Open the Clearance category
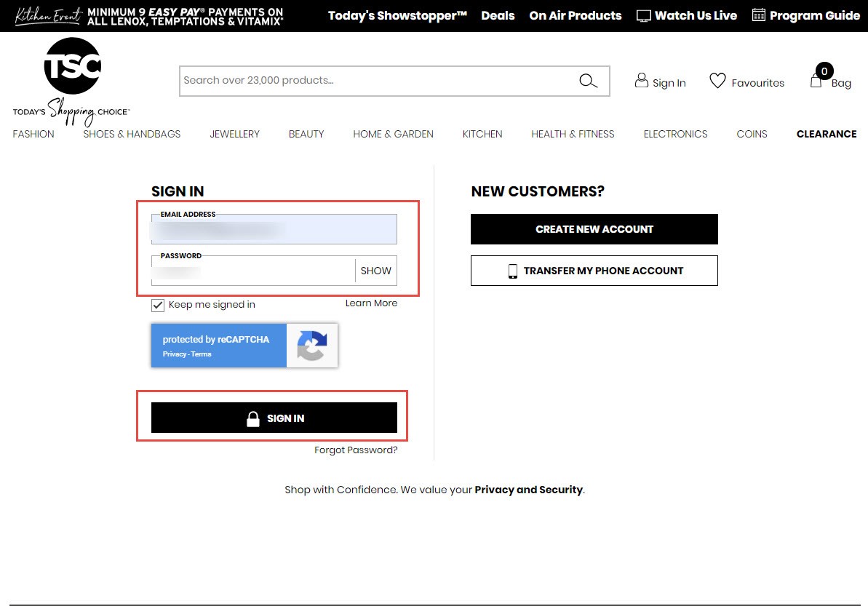This screenshot has height=606, width=868. [x=827, y=134]
